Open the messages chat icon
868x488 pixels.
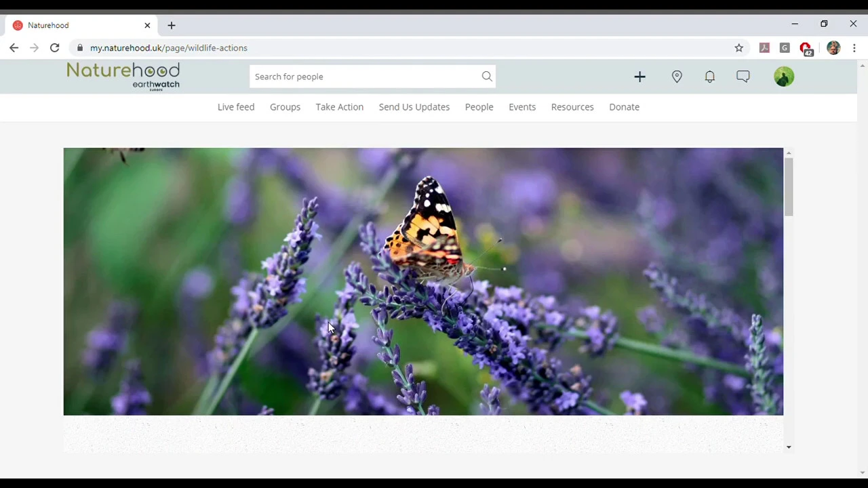[x=743, y=77]
